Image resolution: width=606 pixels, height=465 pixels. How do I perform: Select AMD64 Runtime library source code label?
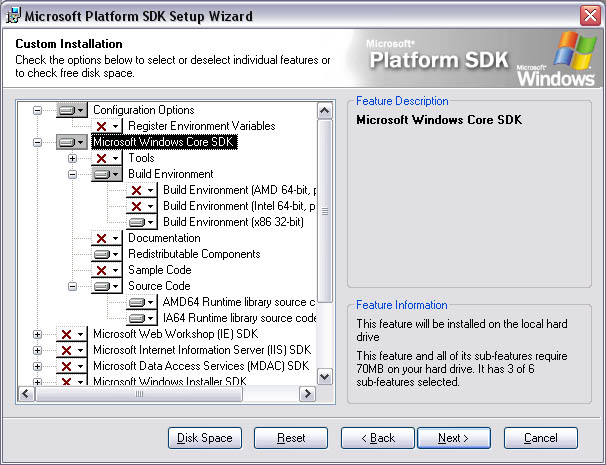239,302
